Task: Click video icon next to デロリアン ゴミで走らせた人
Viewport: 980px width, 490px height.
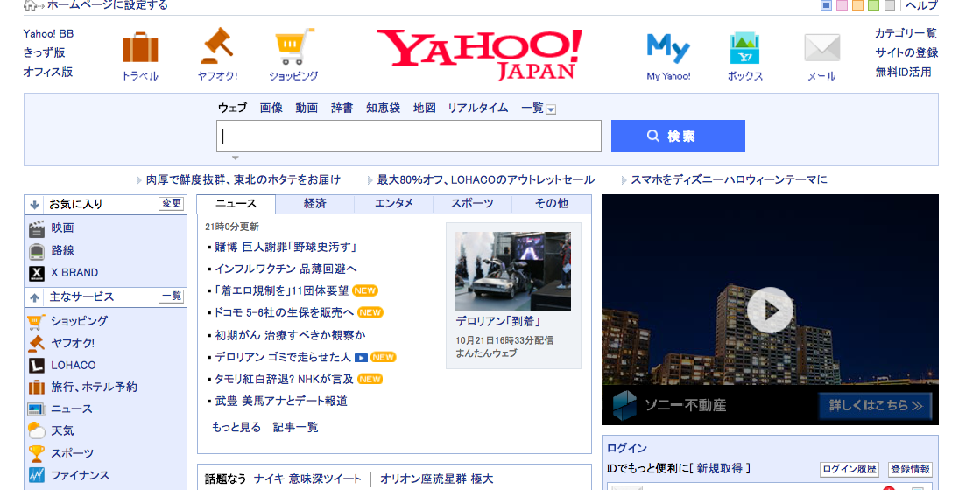Action: [361, 358]
